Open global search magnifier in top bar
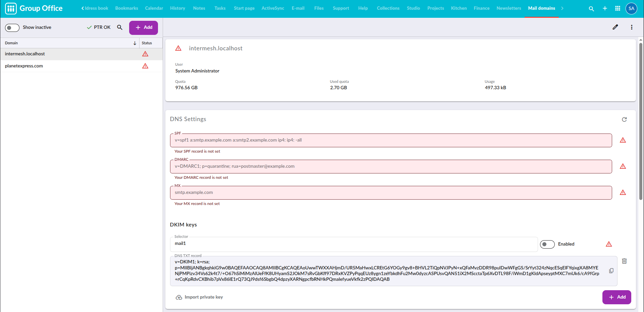The height and width of the screenshot is (312, 644). [x=591, y=8]
